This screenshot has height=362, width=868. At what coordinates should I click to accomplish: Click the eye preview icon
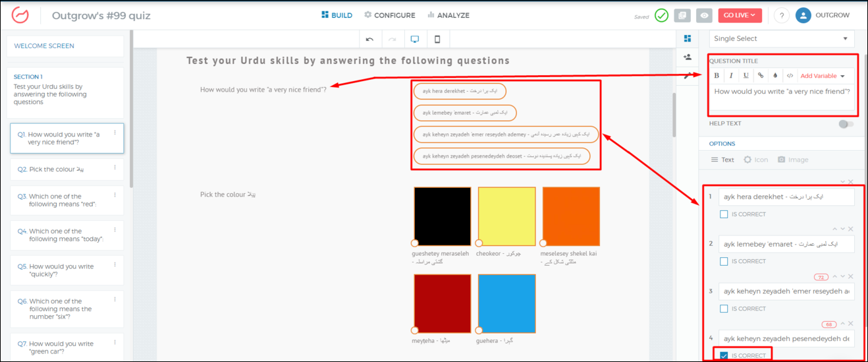[x=705, y=16]
